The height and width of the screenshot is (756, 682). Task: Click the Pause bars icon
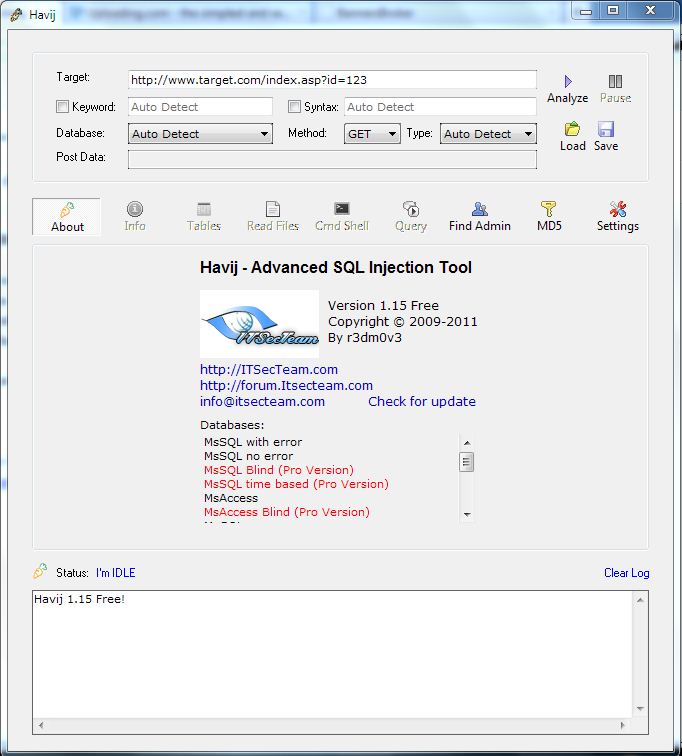click(x=615, y=81)
